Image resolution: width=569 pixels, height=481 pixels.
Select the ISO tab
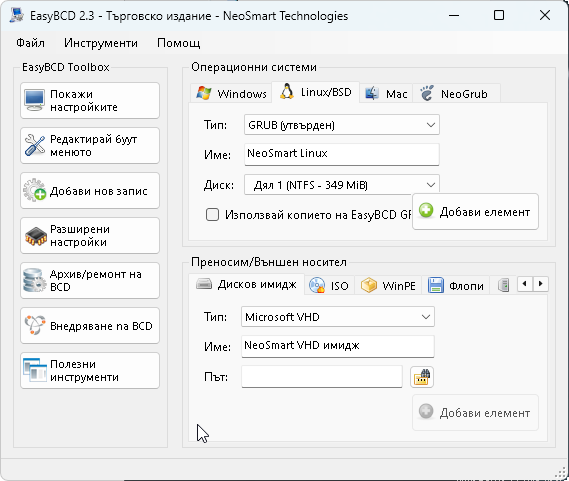coord(329,286)
